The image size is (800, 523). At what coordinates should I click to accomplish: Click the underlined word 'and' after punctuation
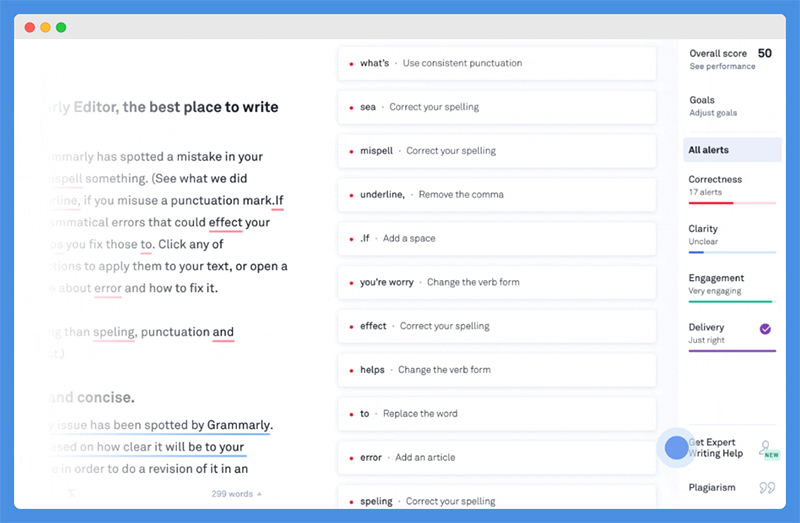coord(223,332)
